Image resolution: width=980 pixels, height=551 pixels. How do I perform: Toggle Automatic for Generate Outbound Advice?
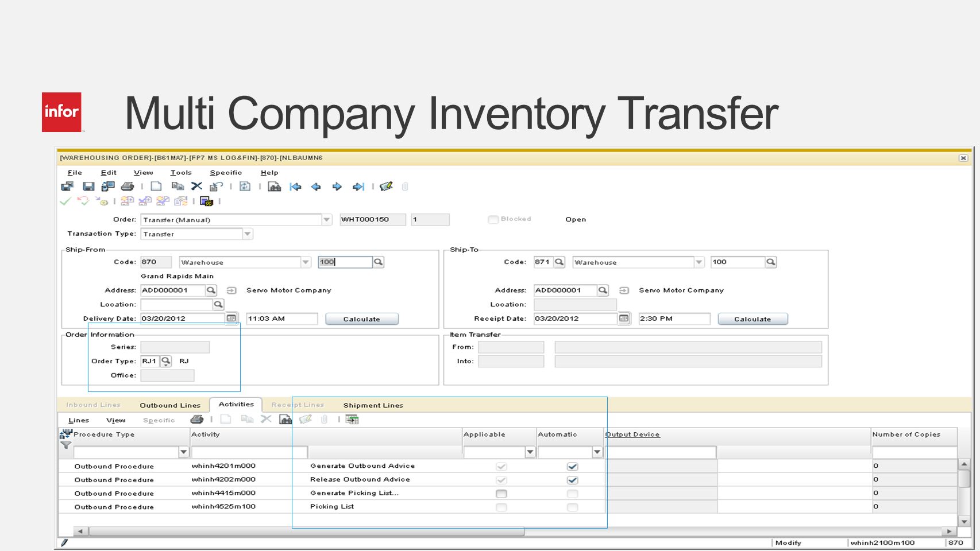pos(572,467)
